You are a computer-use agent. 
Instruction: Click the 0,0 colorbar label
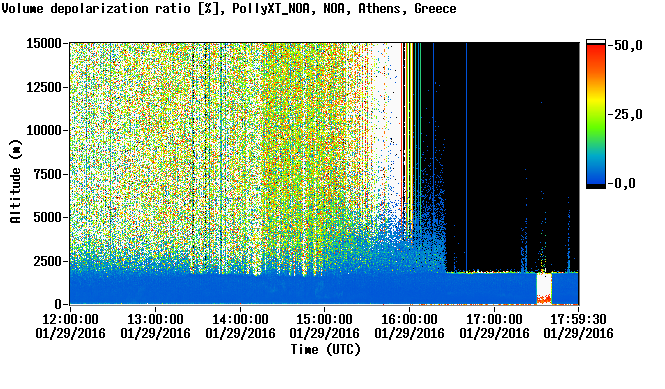point(625,184)
